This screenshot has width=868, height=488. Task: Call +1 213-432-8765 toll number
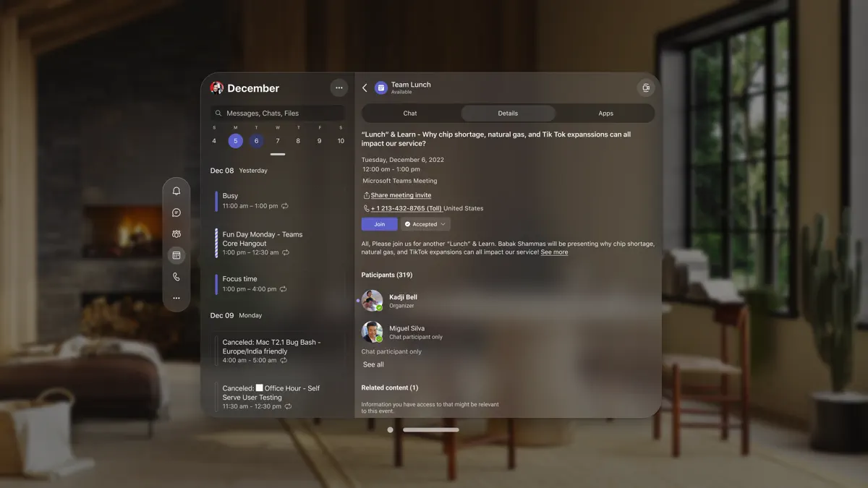[405, 207]
